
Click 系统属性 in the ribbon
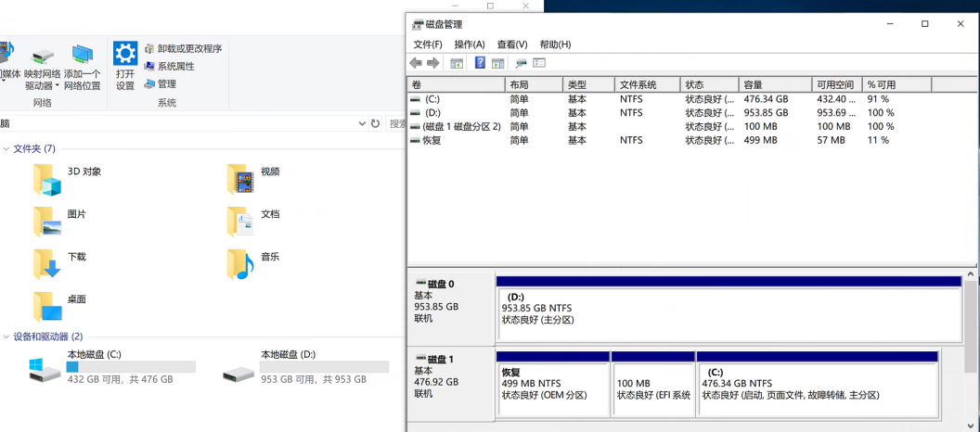point(175,67)
